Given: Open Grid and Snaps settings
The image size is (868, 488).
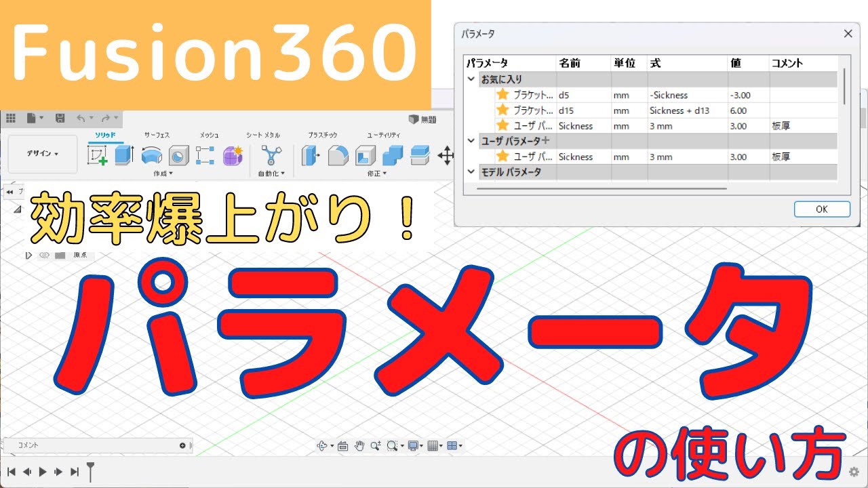Looking at the screenshot, I should [433, 445].
